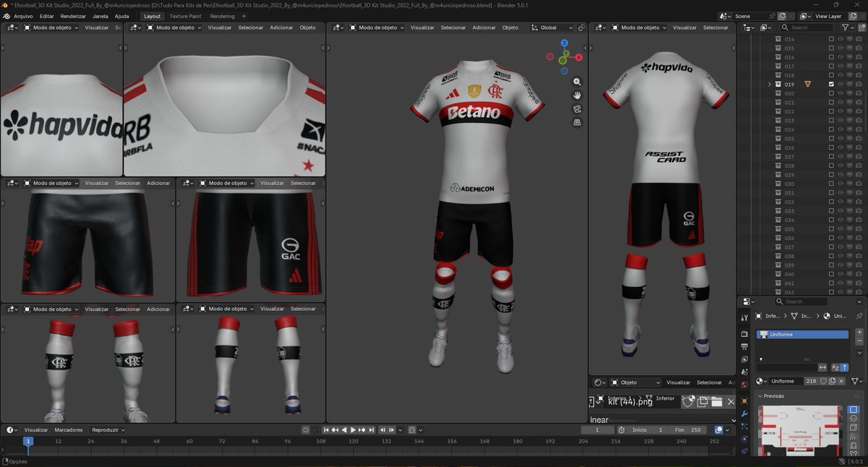Viewport: 868px width, 467px height.
Task: Open Modo de objeto dropdown in main viewport
Action: (378, 27)
